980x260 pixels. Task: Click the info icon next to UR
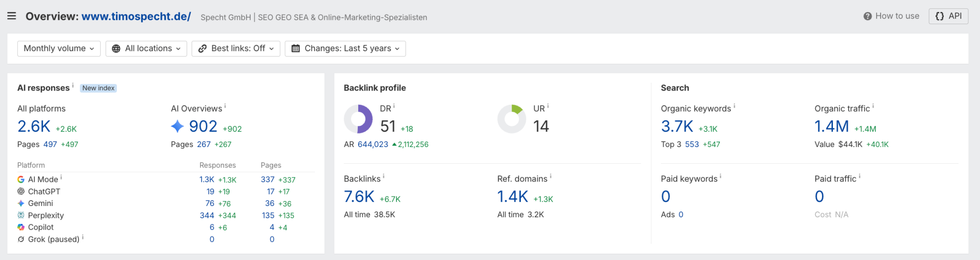point(548,106)
